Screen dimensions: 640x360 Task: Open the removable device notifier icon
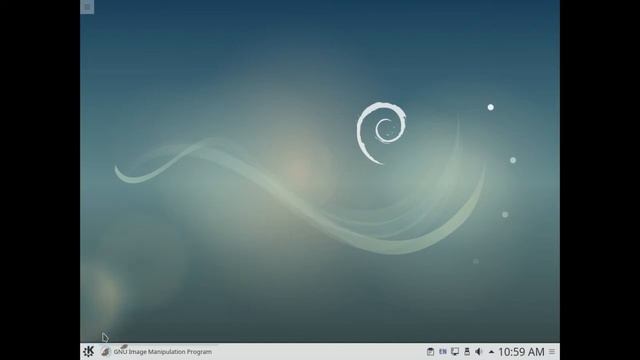(x=467, y=351)
